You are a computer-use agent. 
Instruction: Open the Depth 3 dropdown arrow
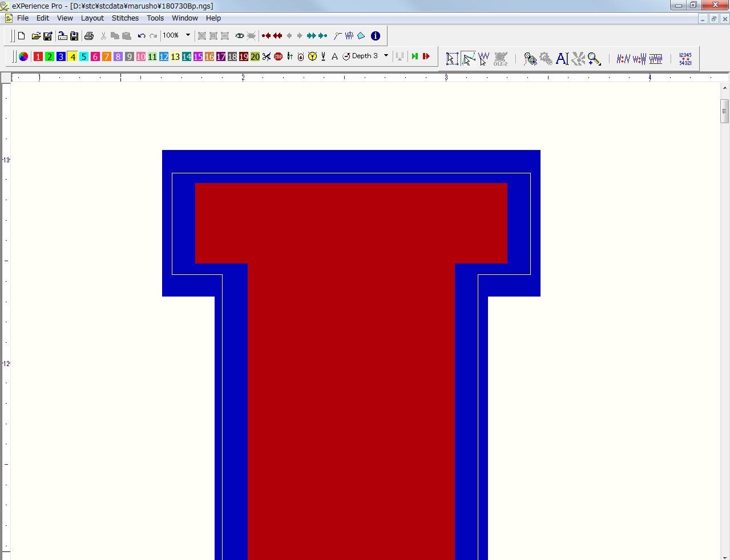[386, 56]
